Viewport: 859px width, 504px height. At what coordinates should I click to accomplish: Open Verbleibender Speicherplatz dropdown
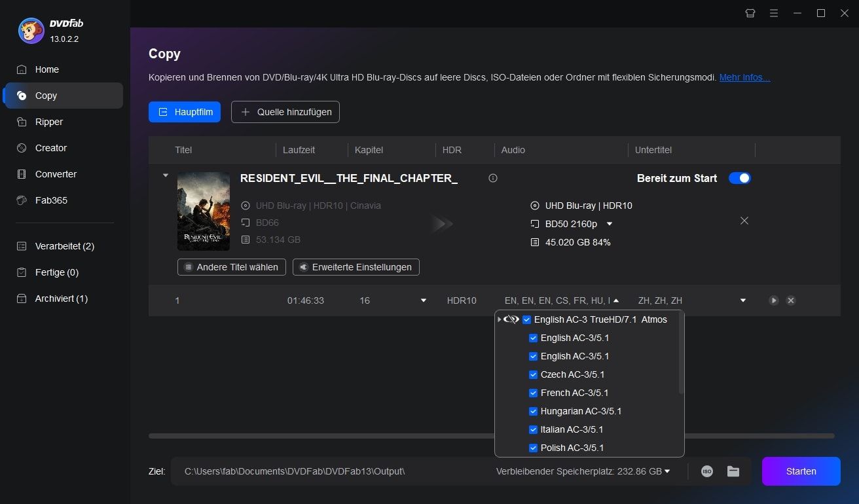click(x=667, y=471)
